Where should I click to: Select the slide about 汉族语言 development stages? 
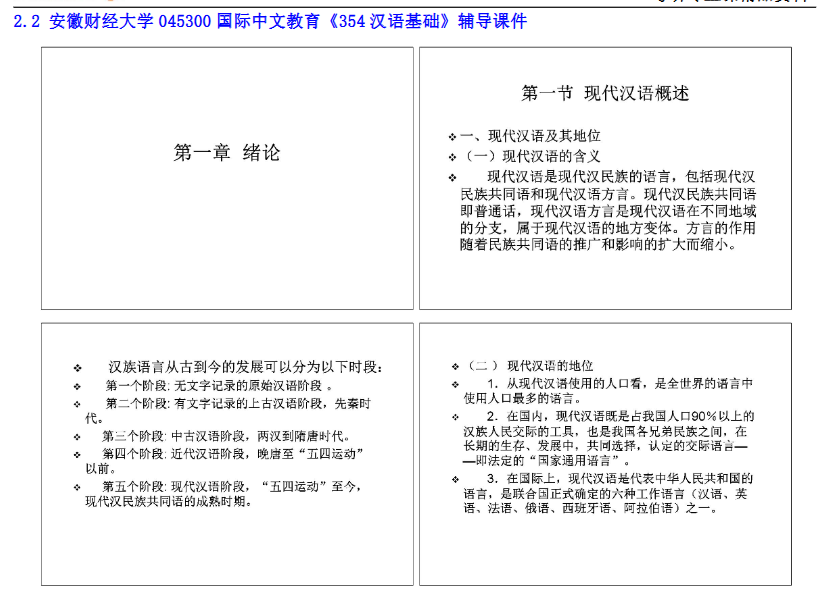[x=227, y=454]
